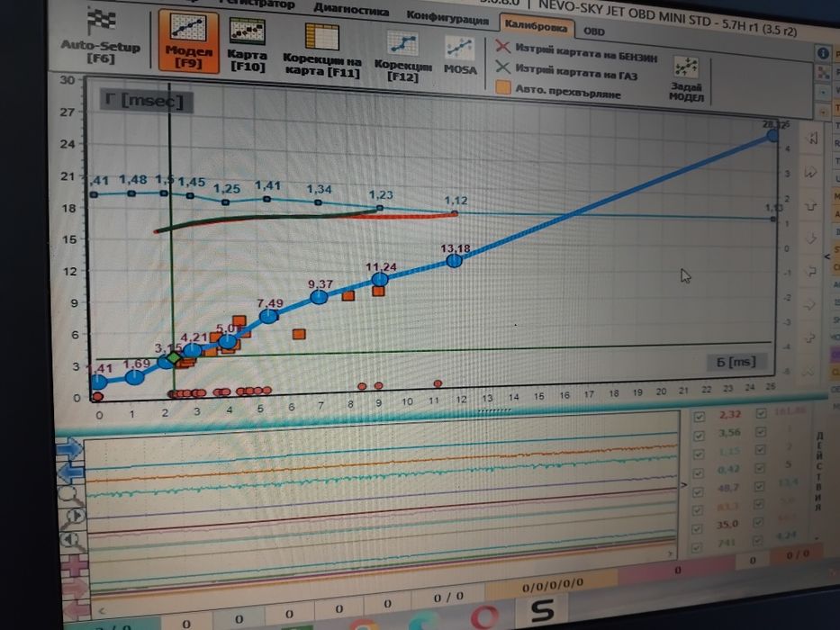Image resolution: width=840 pixels, height=630 pixels.
Task: Expand the side panel with the < arrow
Action: [x=827, y=256]
